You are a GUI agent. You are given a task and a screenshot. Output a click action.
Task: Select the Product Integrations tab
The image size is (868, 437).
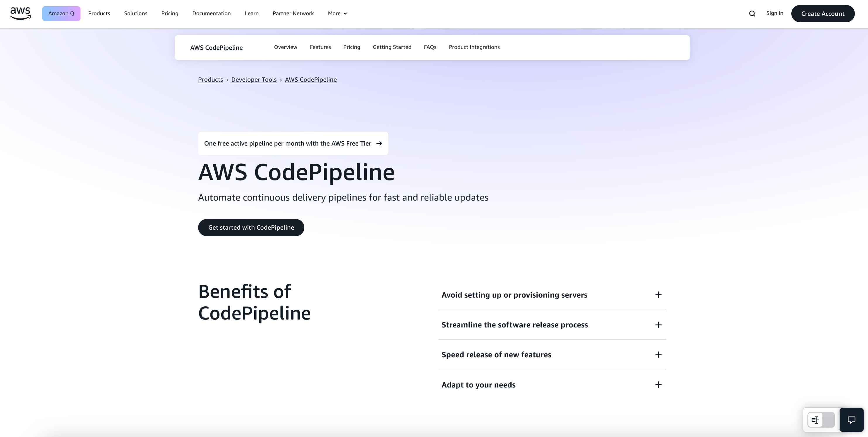point(474,47)
